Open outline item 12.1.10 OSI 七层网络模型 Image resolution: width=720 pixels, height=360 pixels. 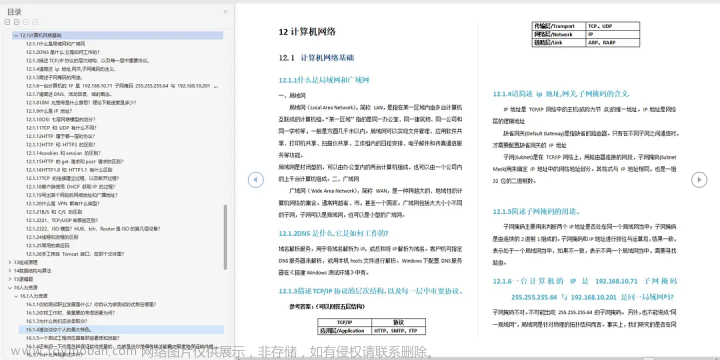(x=61, y=119)
